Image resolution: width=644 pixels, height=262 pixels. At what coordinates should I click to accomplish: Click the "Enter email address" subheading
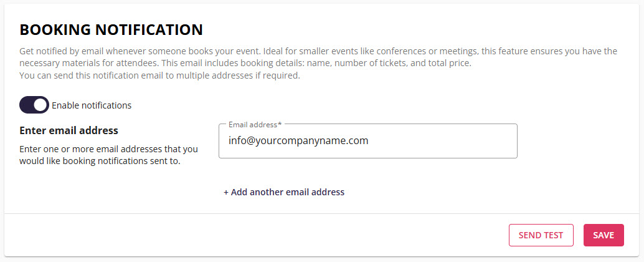pos(69,130)
